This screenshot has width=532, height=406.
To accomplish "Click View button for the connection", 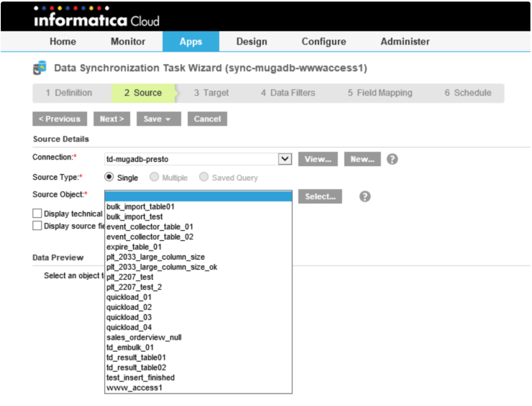I will [318, 159].
